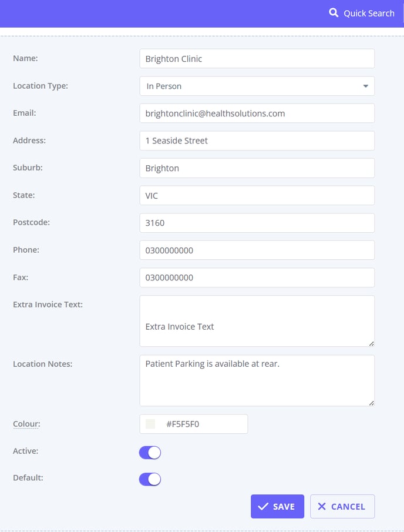Click the Name field with Brighton Clinic
This screenshot has height=532, width=404.
click(257, 59)
